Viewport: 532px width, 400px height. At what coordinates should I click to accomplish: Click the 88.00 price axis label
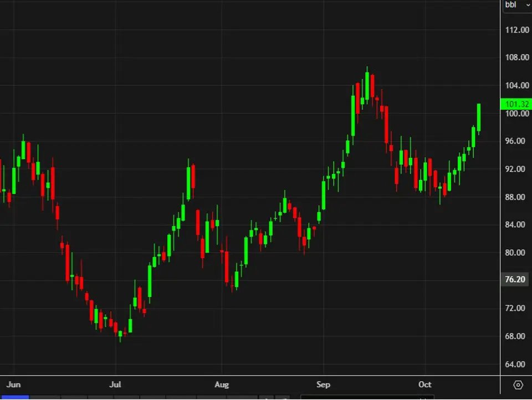(515, 197)
